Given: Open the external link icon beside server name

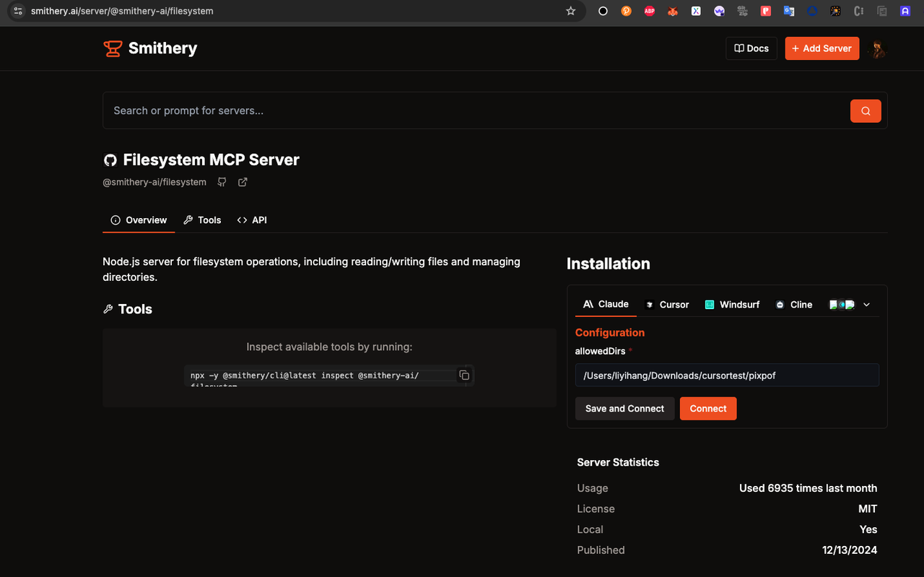Looking at the screenshot, I should tap(243, 182).
